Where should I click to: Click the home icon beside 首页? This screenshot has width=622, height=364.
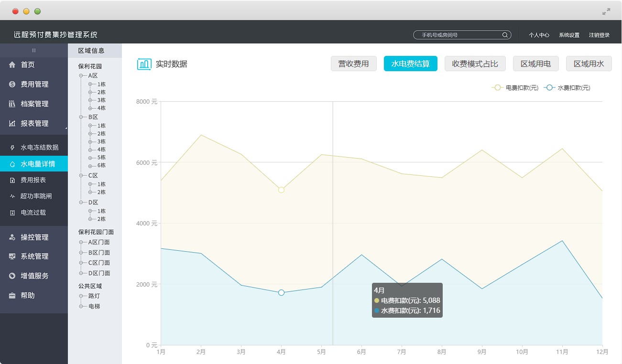click(12, 64)
